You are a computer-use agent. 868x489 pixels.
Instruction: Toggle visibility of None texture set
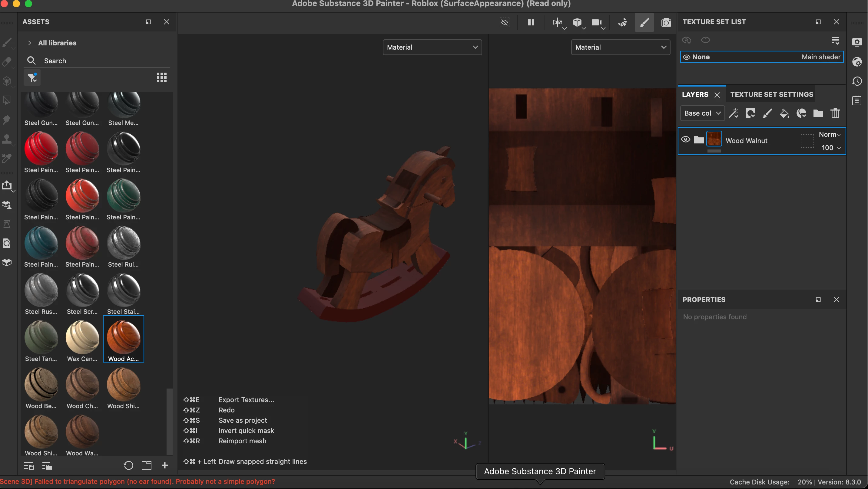point(686,57)
